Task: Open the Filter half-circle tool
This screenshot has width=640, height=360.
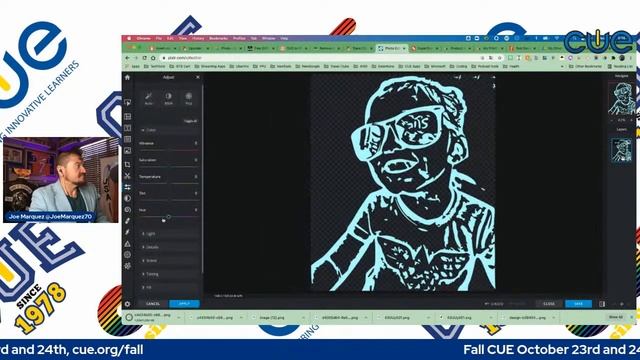Action: pos(127,198)
